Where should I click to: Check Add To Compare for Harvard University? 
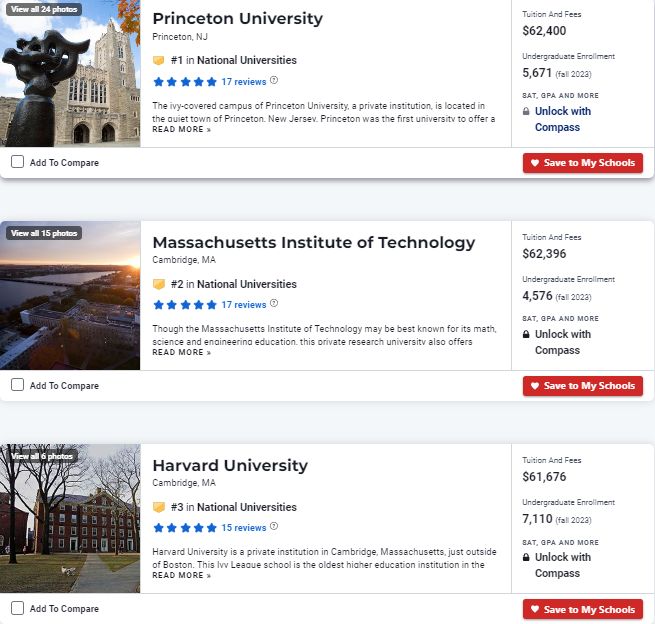coord(18,608)
